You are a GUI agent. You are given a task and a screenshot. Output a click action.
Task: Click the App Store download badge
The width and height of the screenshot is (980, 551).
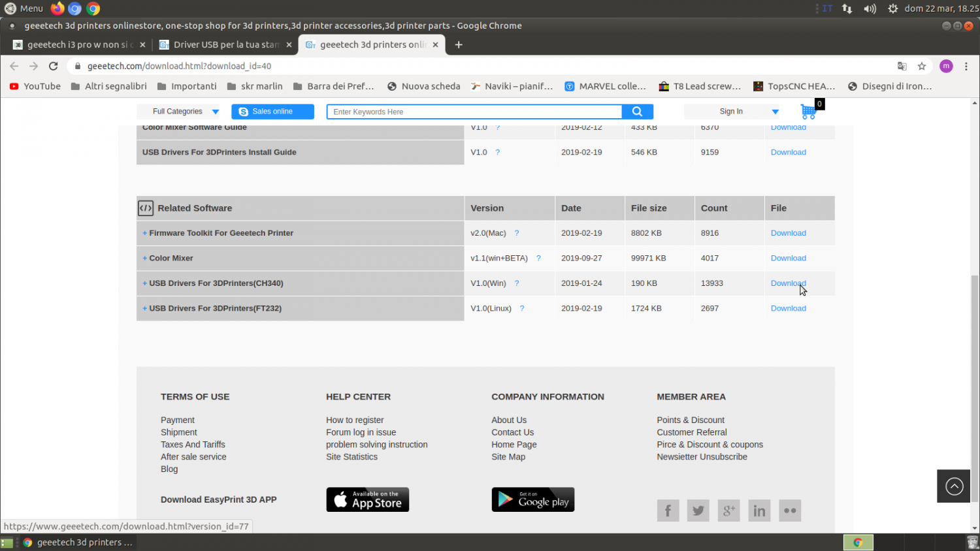367,499
